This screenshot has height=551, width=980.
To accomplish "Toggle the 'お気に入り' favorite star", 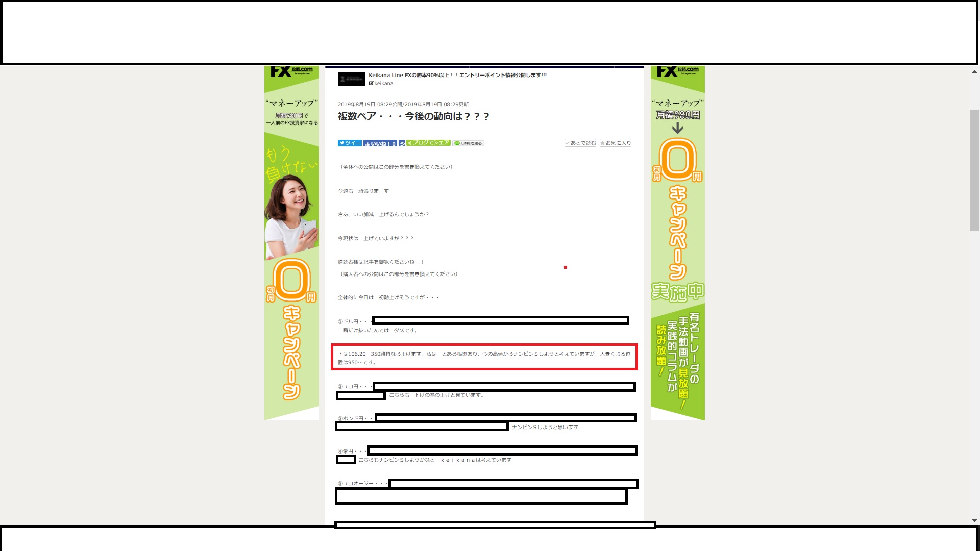I will [x=616, y=143].
